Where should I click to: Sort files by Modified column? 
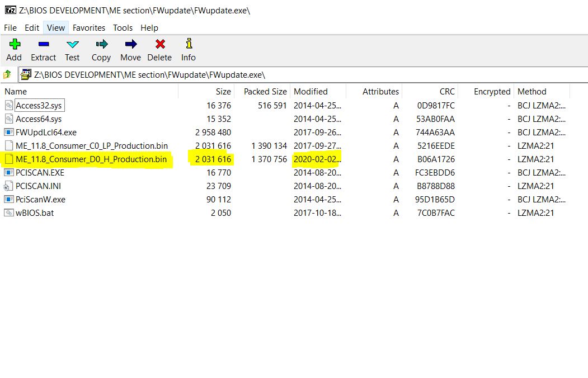click(x=318, y=91)
